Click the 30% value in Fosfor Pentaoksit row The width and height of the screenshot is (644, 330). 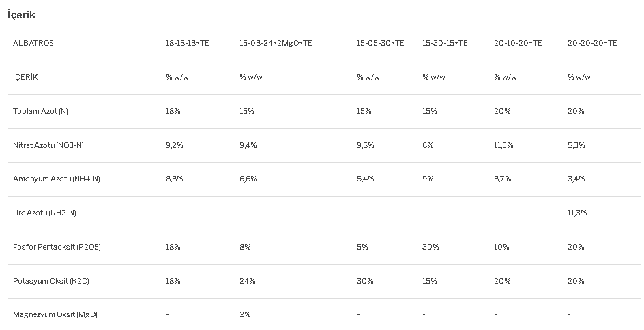(x=430, y=247)
